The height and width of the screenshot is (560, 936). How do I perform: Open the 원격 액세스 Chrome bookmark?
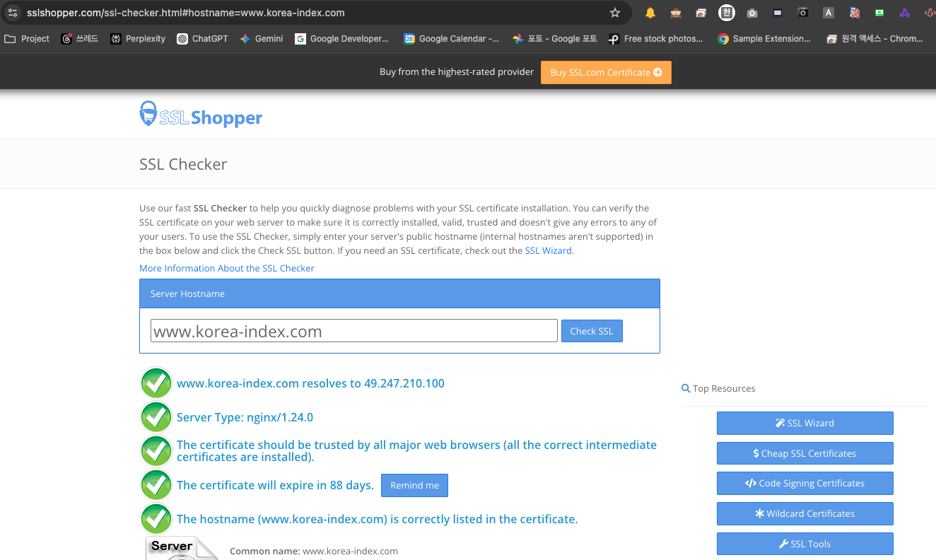coord(875,39)
